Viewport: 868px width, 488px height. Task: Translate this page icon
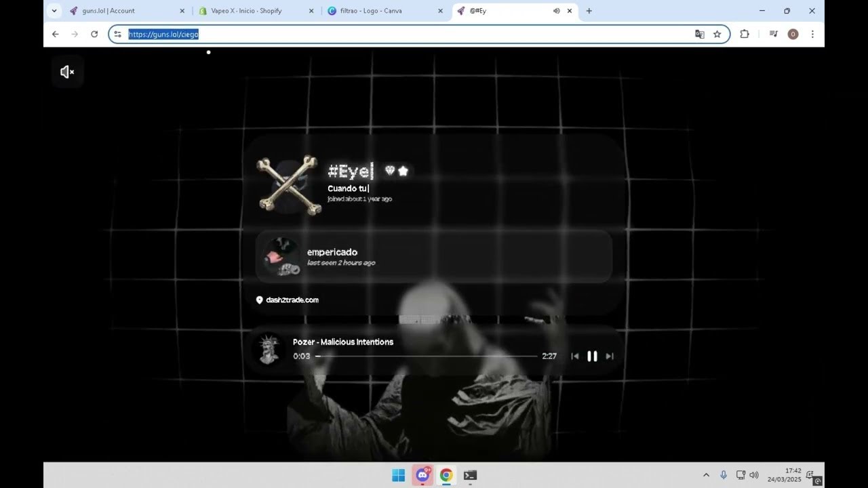[700, 34]
